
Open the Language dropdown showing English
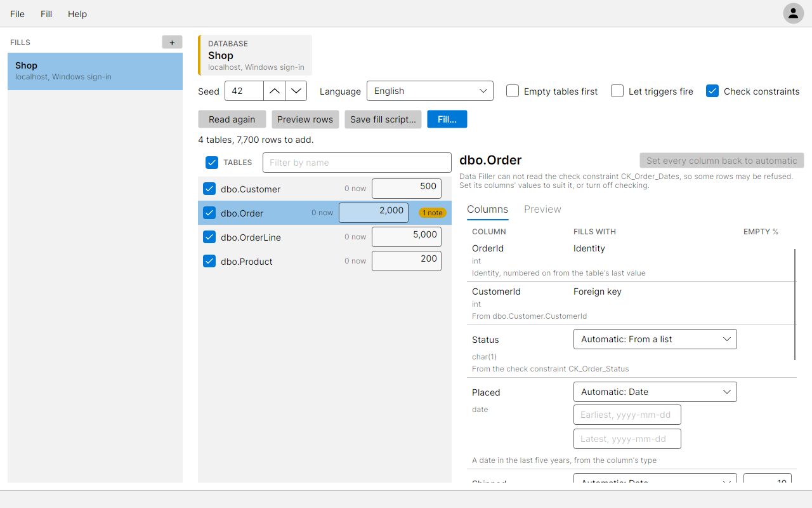coord(430,91)
